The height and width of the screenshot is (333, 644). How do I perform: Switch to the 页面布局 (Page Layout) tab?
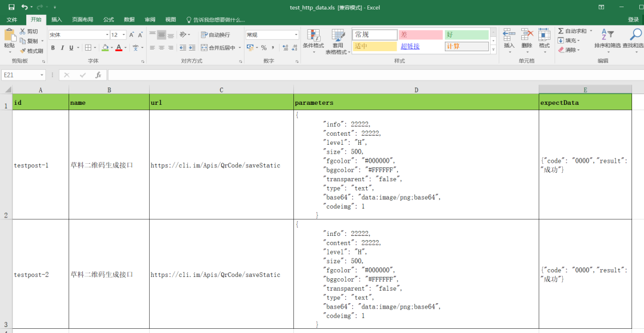[x=82, y=20]
